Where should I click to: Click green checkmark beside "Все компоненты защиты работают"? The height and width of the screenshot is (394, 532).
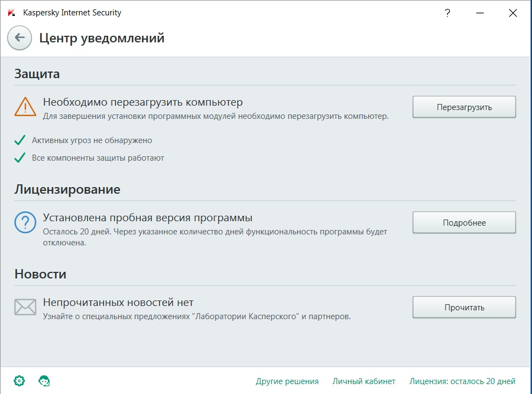20,158
